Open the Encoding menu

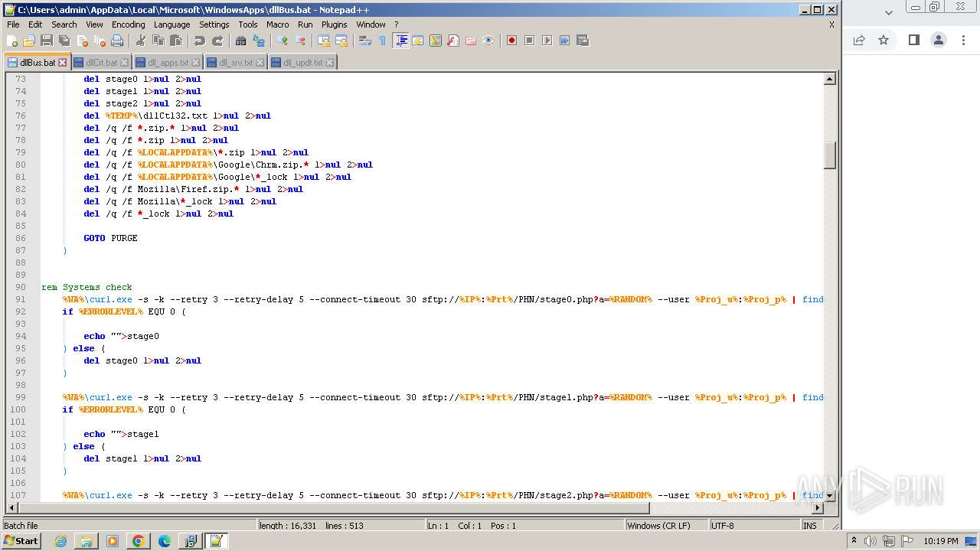click(x=128, y=24)
